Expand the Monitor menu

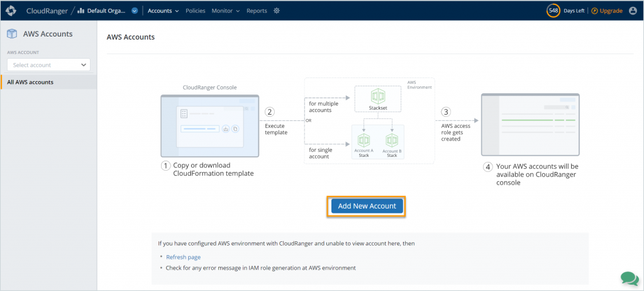coord(226,11)
